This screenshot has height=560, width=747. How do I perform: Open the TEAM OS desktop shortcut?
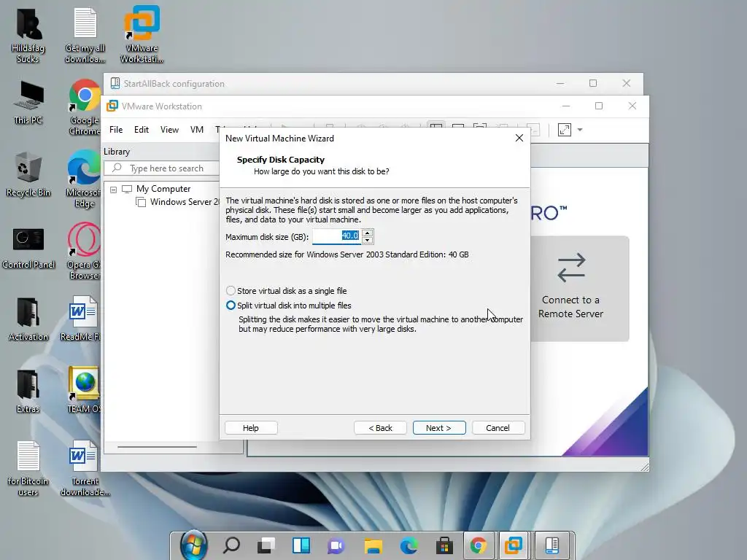pyautogui.click(x=84, y=390)
